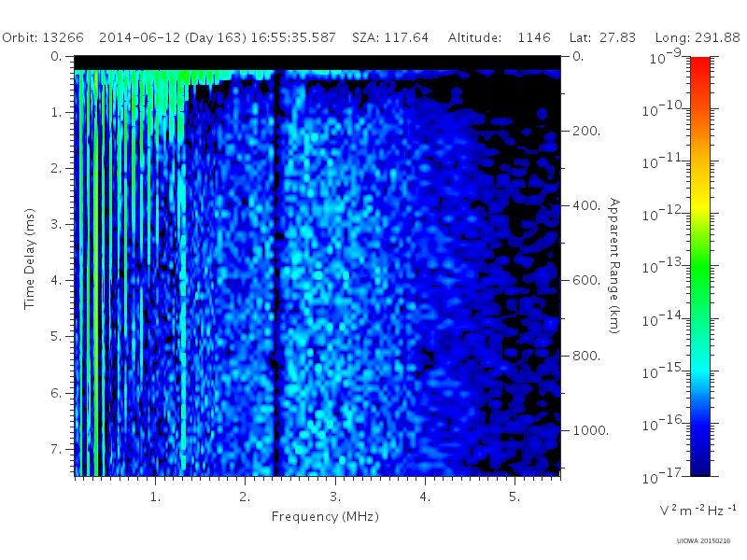Click the 'Frequency (MHz)' axis label

[x=325, y=517]
